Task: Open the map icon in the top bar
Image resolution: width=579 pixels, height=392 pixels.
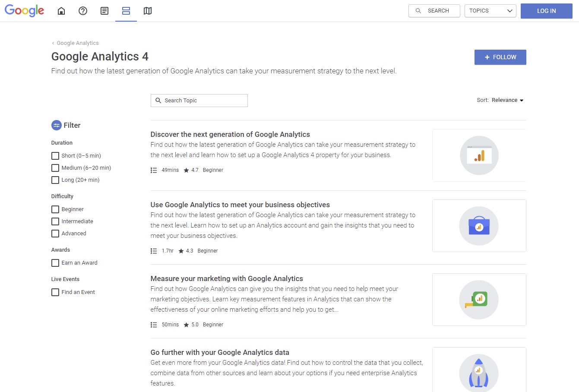Action: (x=148, y=11)
